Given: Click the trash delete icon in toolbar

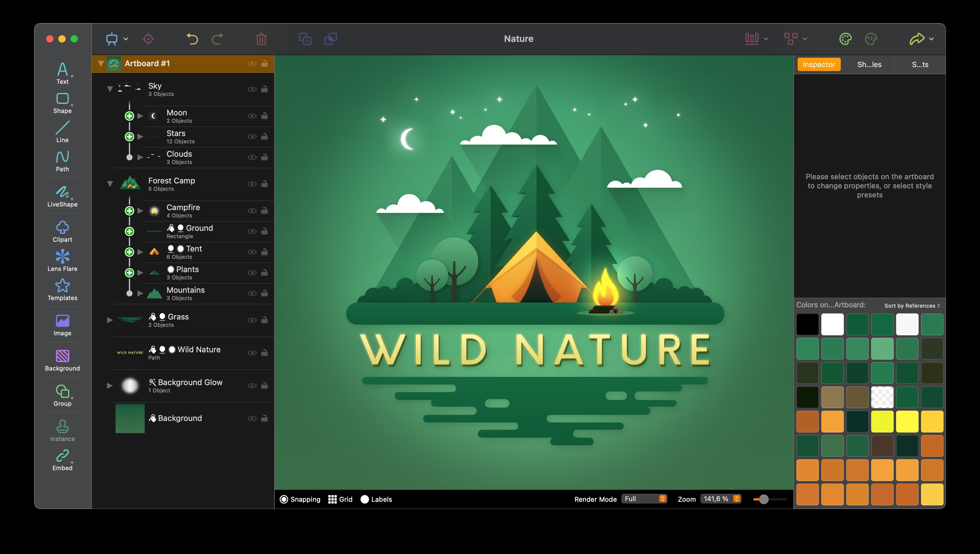Looking at the screenshot, I should point(261,39).
